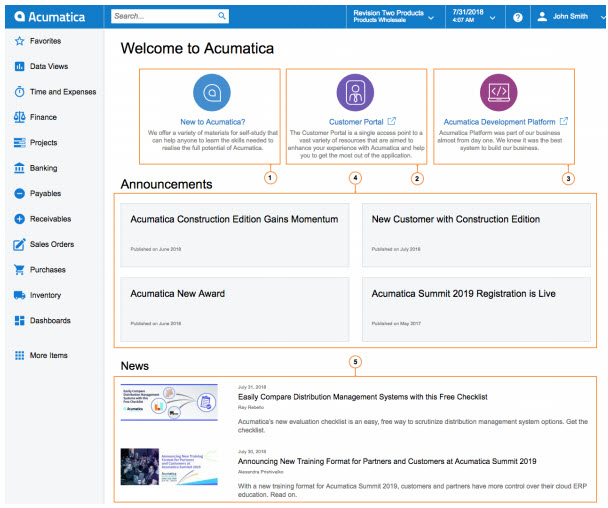Click the Inventory truck icon

19,295
